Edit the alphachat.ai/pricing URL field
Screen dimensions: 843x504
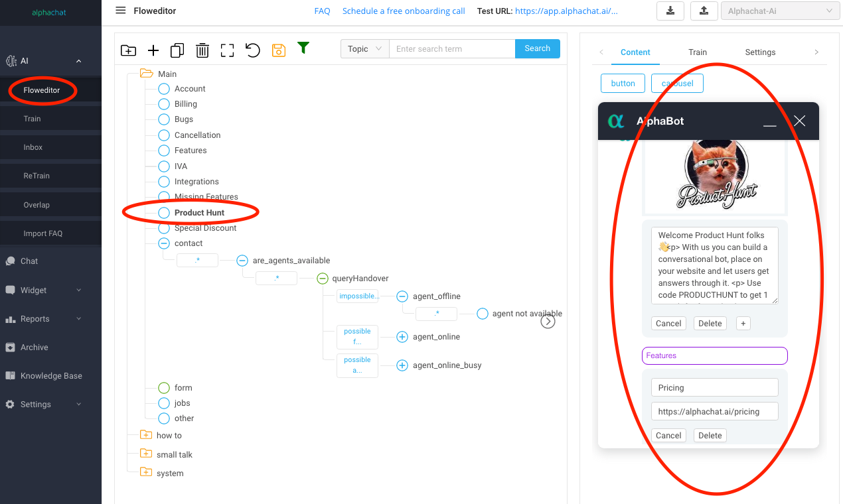[714, 412]
